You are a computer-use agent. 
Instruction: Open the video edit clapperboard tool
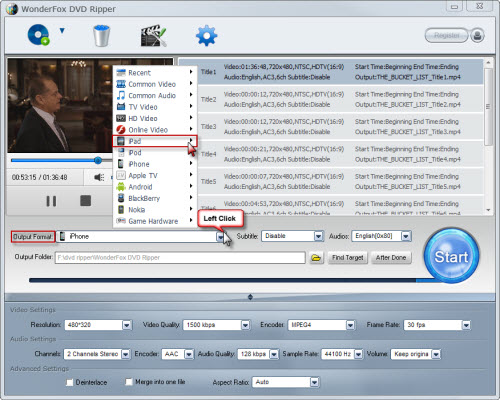coord(153,35)
